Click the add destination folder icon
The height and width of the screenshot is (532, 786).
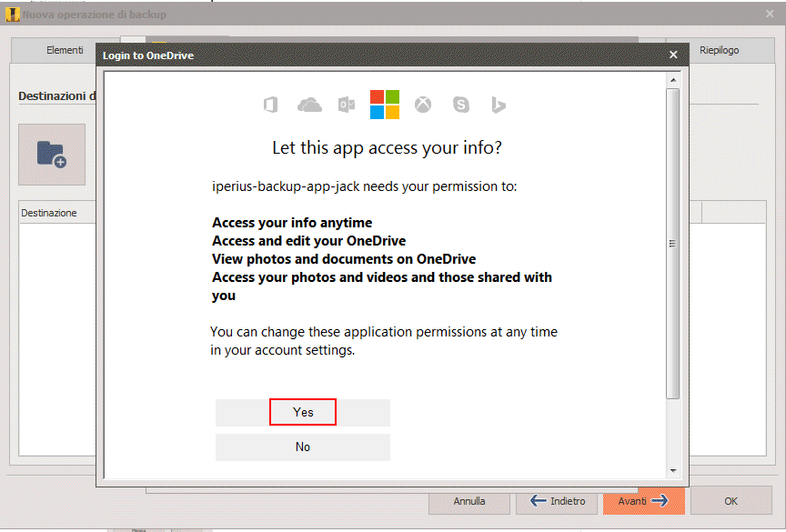(x=52, y=155)
